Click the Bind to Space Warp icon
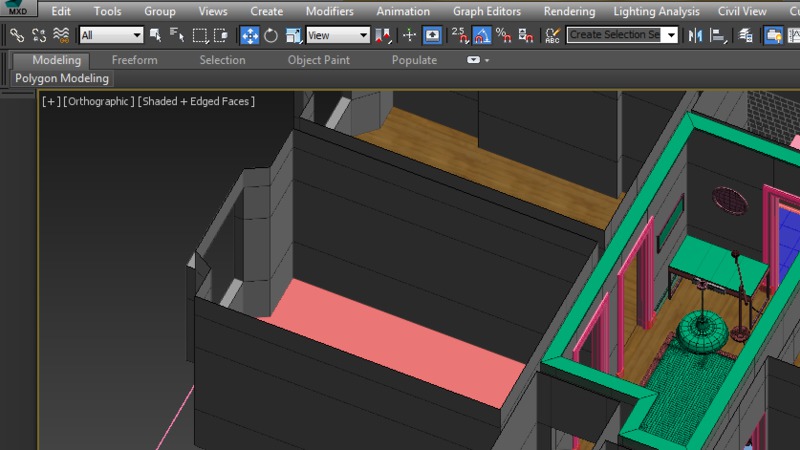The width and height of the screenshot is (800, 450). (x=62, y=35)
